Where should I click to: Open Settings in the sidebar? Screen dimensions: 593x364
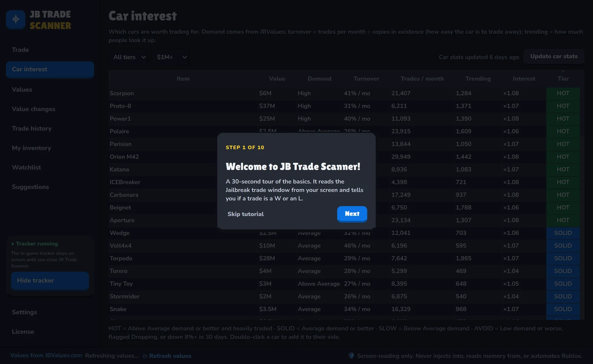click(x=50, y=312)
